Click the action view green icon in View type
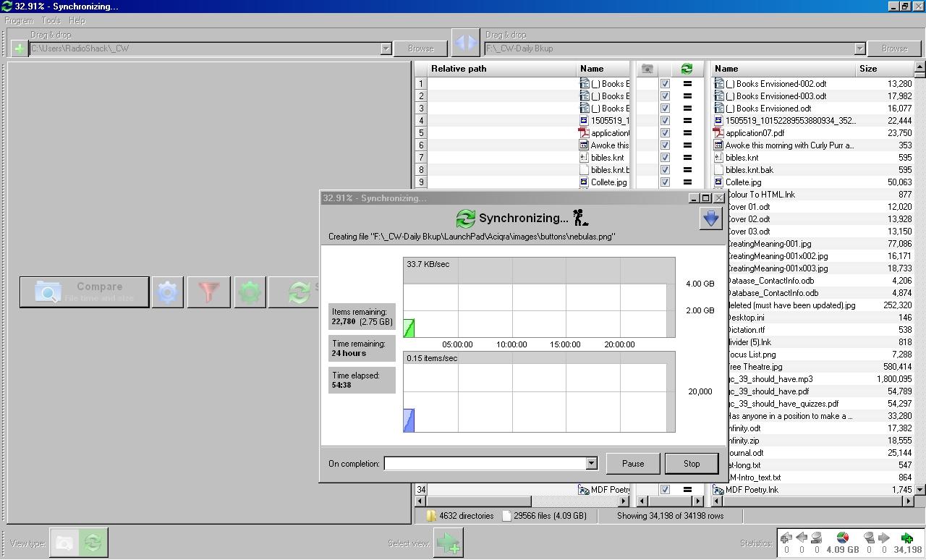 [x=93, y=543]
